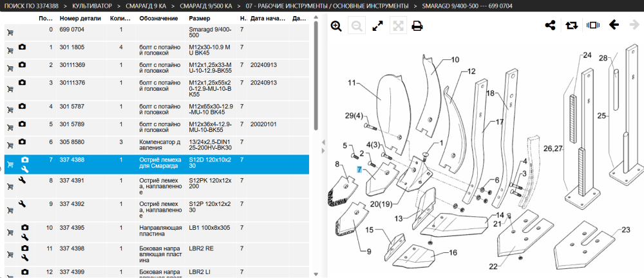The height and width of the screenshot is (278, 644).
Task: Sort by 'Размер' column header
Action: coord(200,19)
